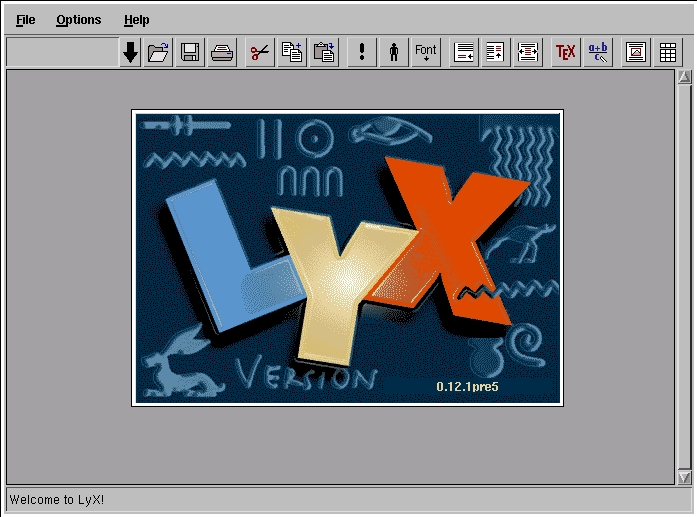
Task: Toggle TeX mode icon
Action: (565, 52)
